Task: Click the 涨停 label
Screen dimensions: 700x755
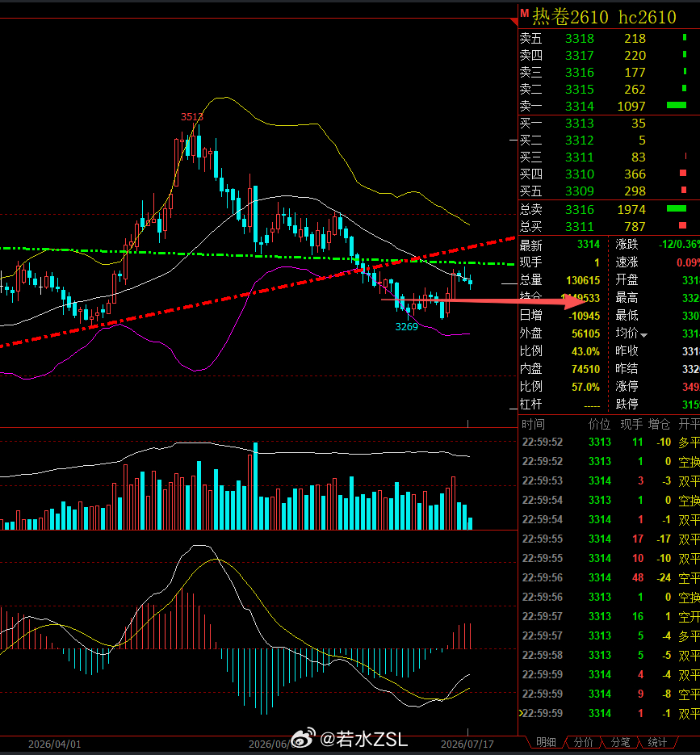Action: point(627,387)
